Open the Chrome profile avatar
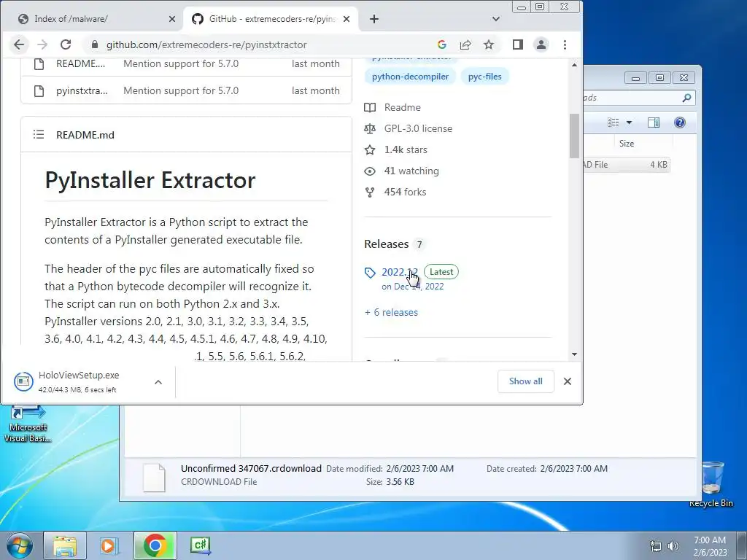747x560 pixels. (541, 44)
